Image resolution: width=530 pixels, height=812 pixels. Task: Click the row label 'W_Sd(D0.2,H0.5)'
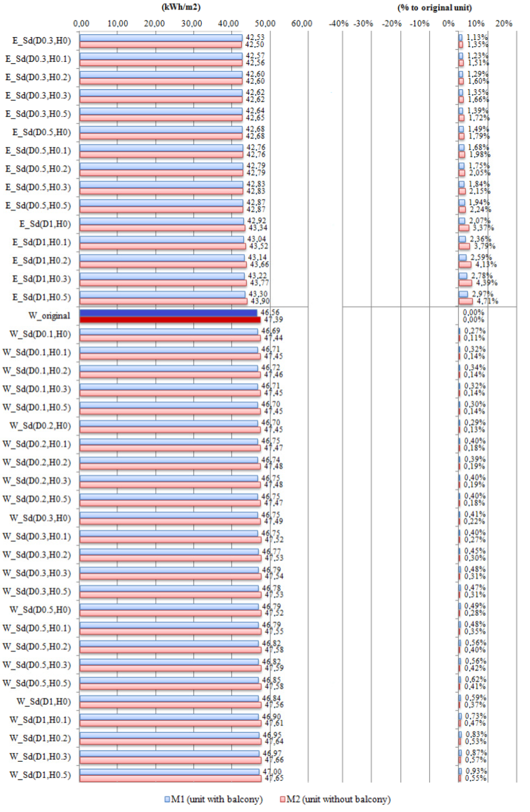(37, 499)
